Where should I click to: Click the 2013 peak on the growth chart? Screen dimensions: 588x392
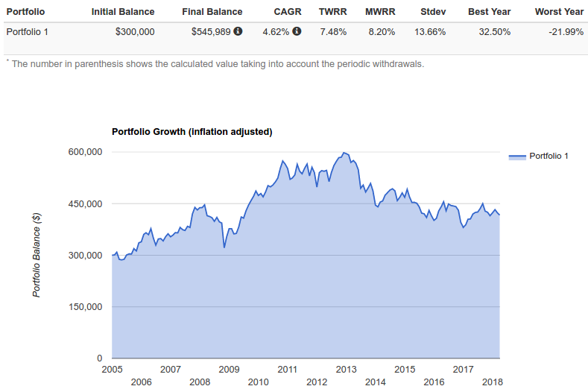(344, 153)
